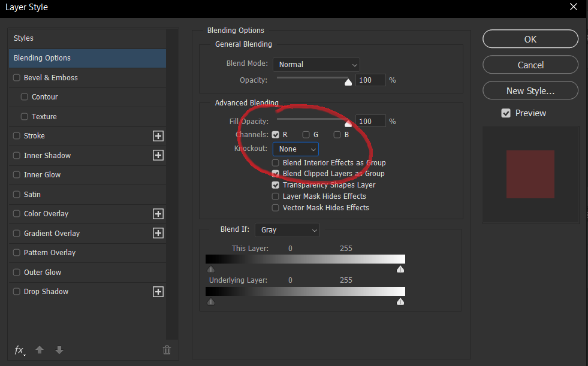Enable the Outer Glow checkbox
This screenshot has height=366, width=588.
coord(17,272)
